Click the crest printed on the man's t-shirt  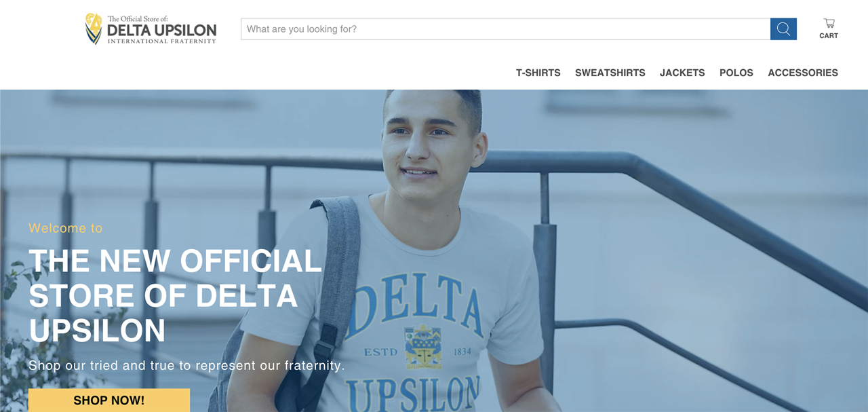[x=422, y=346]
